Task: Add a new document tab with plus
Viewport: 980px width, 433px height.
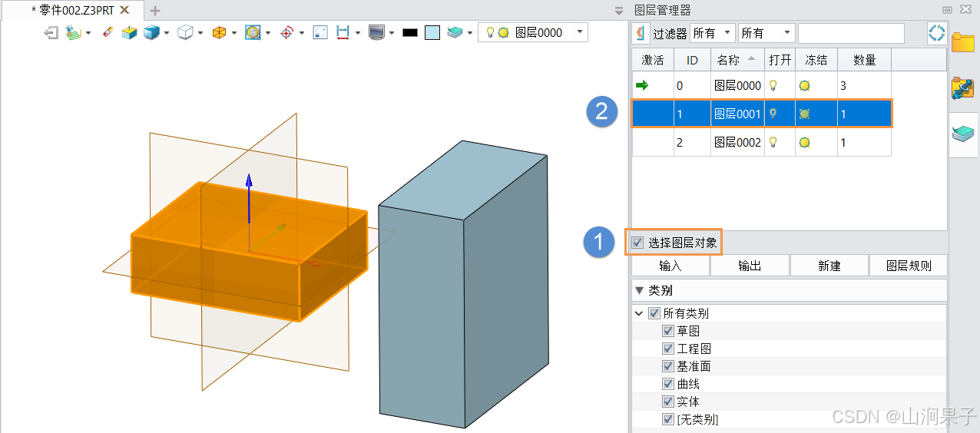Action: pyautogui.click(x=155, y=10)
